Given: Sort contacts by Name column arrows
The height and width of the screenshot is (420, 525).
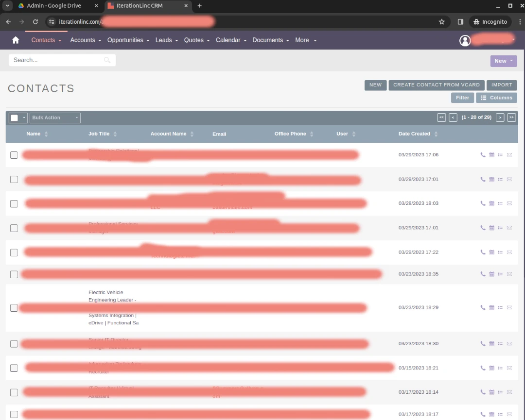Looking at the screenshot, I should tap(46, 134).
